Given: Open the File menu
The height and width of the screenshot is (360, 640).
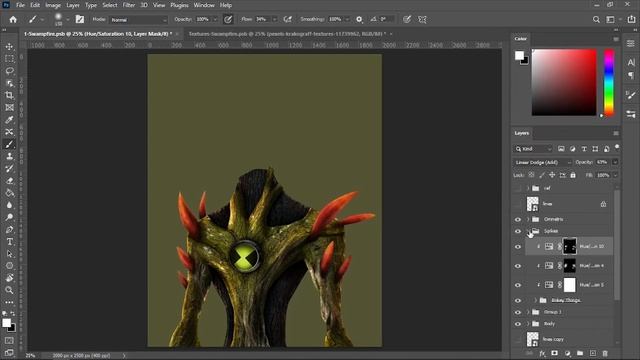Looking at the screenshot, I should pos(20,5).
